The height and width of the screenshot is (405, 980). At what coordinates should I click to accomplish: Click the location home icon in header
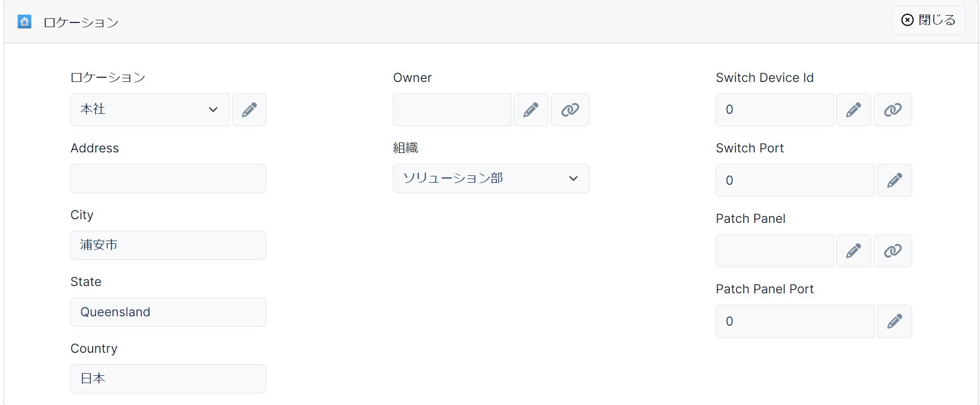tap(24, 22)
